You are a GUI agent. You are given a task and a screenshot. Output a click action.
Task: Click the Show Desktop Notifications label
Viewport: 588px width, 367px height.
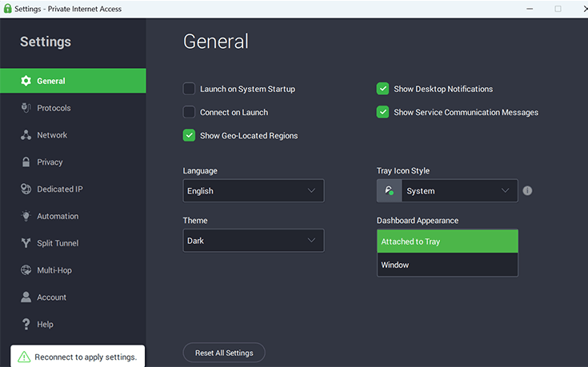pos(443,89)
